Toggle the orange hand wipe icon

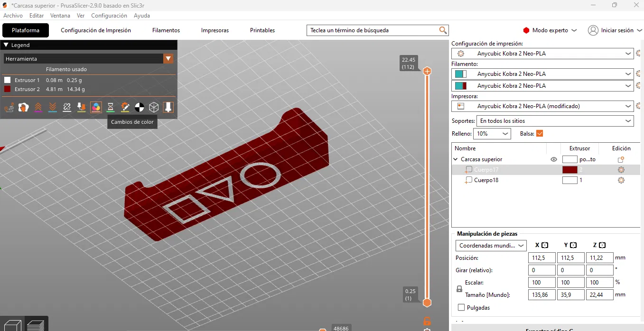tap(23, 107)
